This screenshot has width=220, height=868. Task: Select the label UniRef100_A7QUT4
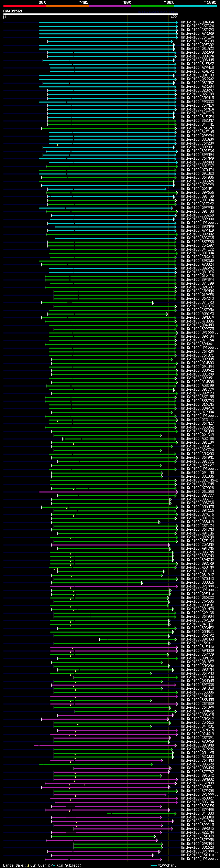[x=197, y=170]
